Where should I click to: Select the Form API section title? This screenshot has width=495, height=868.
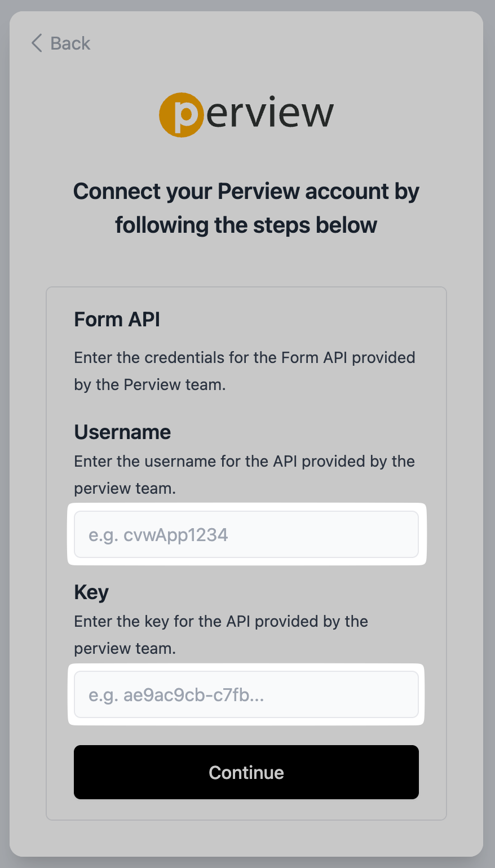117,320
